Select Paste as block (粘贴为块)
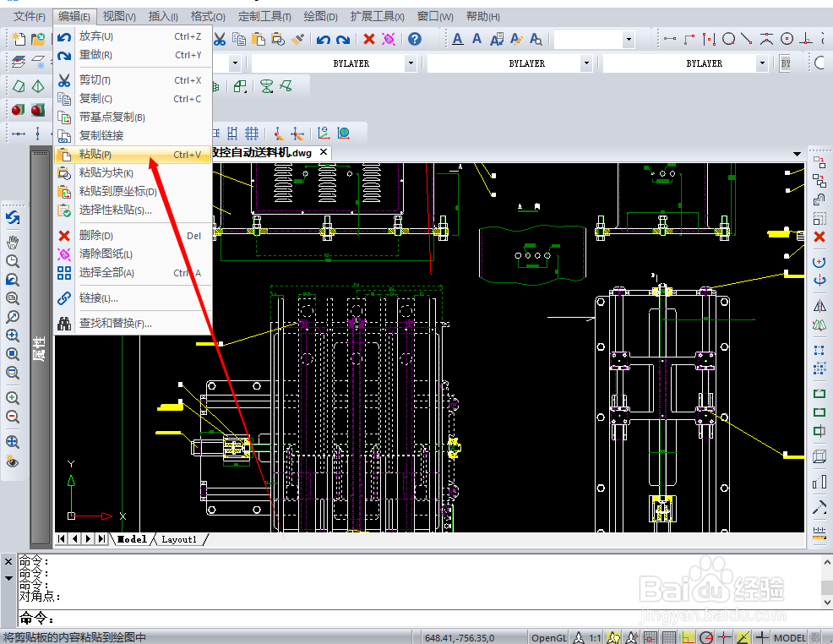The width and height of the screenshot is (833, 644). [133, 172]
